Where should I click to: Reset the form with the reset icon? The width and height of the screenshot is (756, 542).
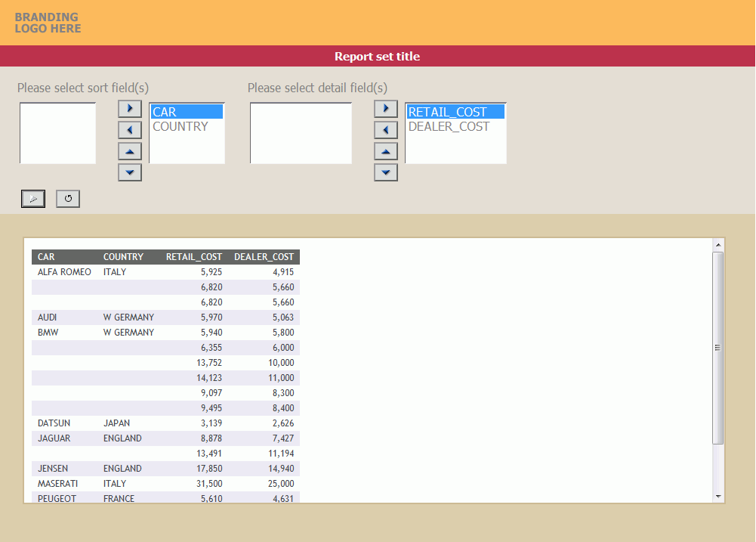pyautogui.click(x=68, y=198)
